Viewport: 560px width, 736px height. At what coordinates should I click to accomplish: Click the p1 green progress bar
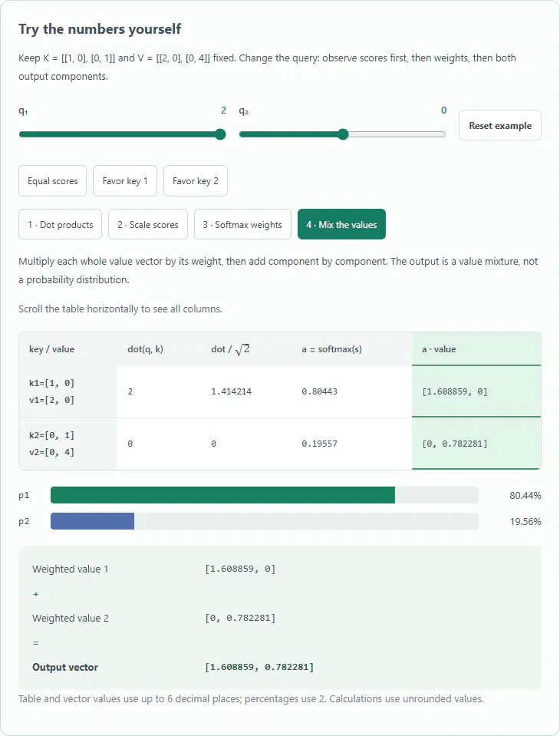tap(222, 495)
